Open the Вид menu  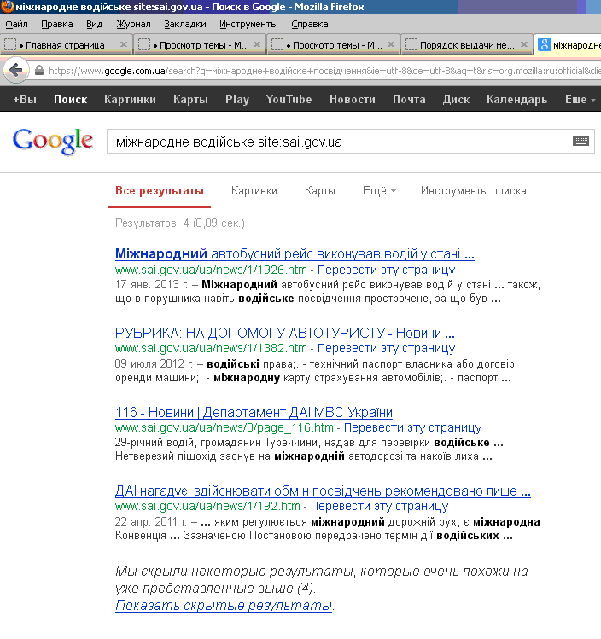(94, 24)
